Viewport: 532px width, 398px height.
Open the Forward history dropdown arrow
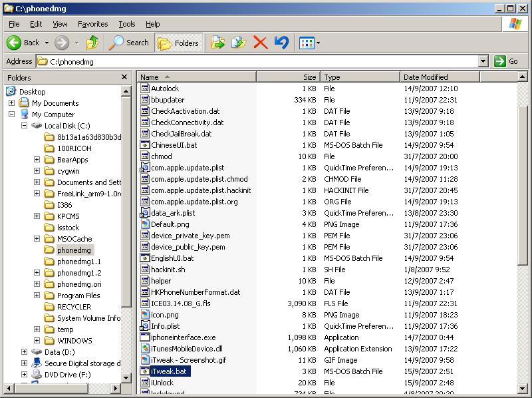(x=76, y=43)
